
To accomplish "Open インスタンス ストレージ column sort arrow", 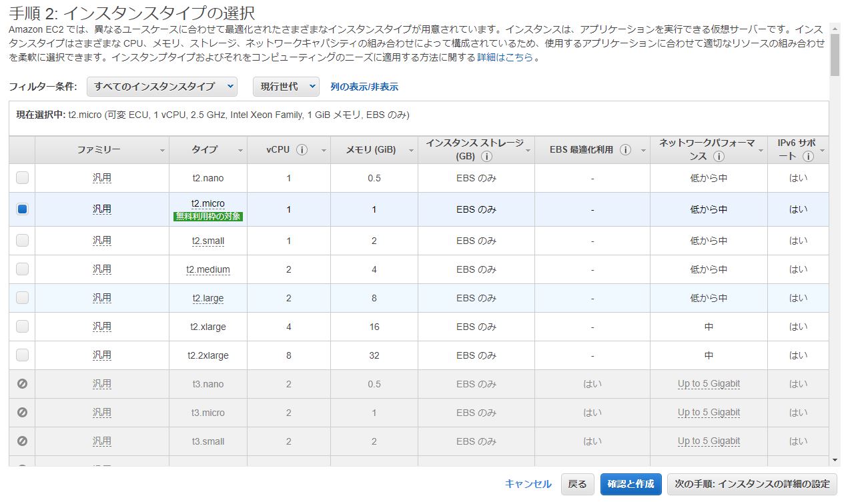I will (x=528, y=151).
